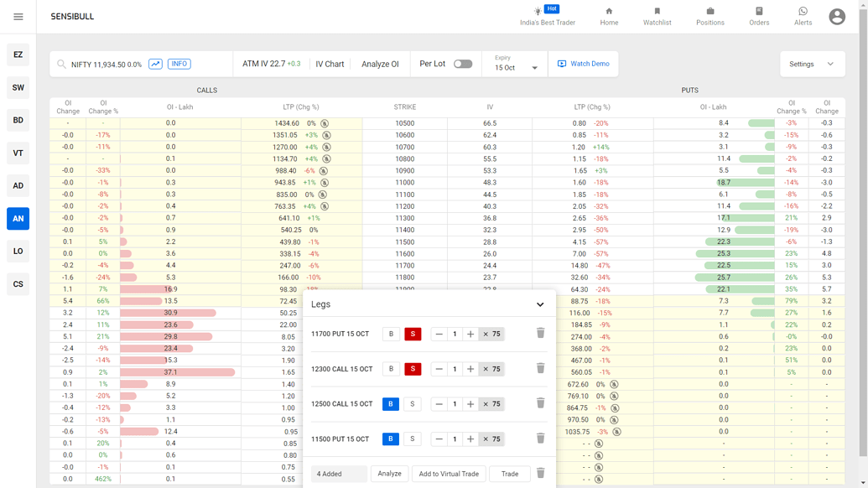Screen dimensions: 868x488
Task: Open the Positions briefcase icon
Action: 709,12
